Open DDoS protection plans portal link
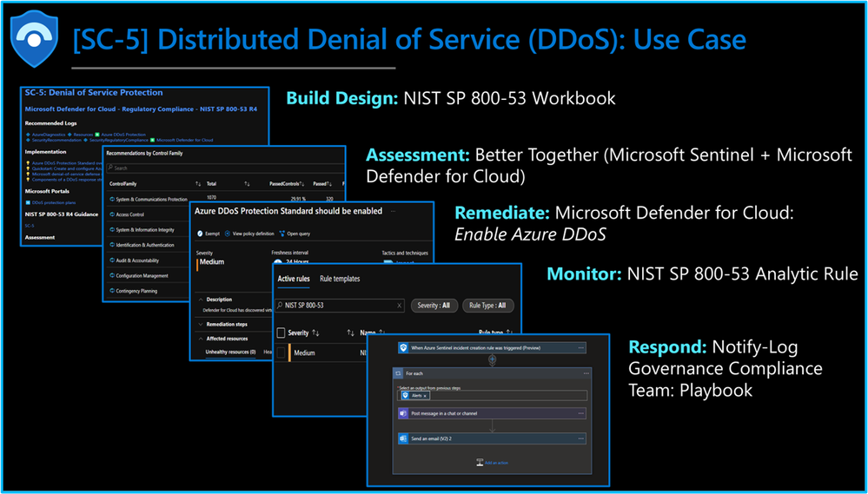 pyautogui.click(x=54, y=202)
